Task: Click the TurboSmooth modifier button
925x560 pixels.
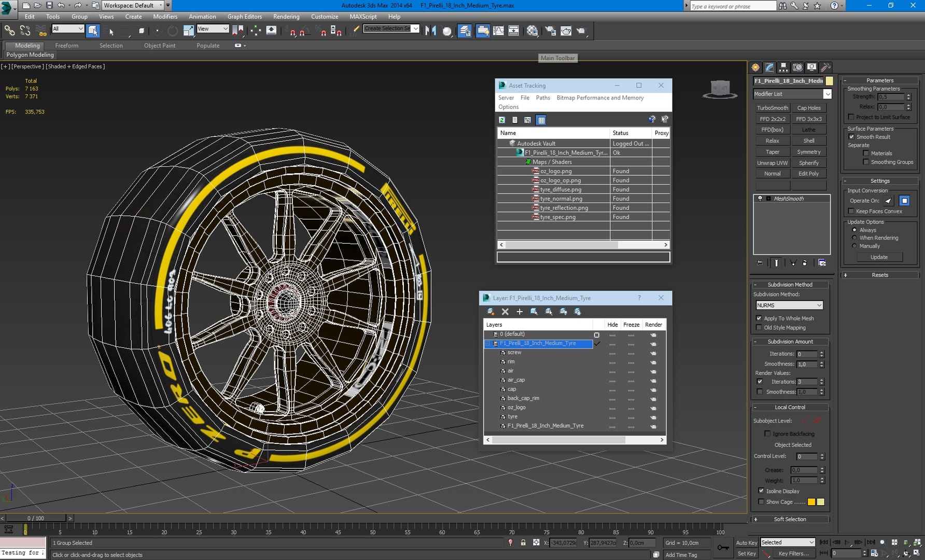Action: (x=772, y=108)
